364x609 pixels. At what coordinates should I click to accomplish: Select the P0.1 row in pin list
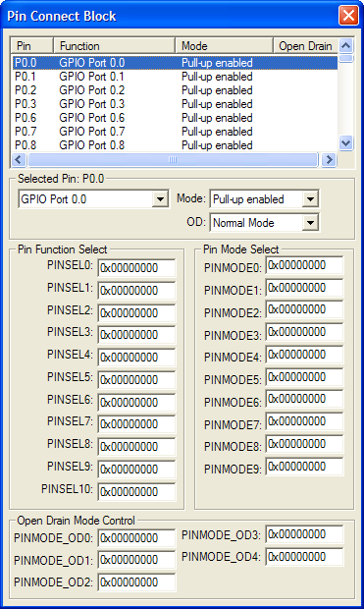click(175, 77)
